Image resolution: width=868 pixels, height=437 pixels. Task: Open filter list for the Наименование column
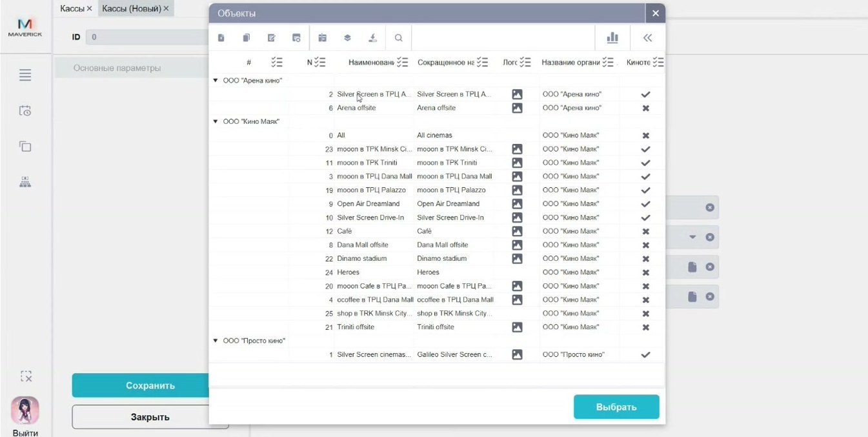403,63
